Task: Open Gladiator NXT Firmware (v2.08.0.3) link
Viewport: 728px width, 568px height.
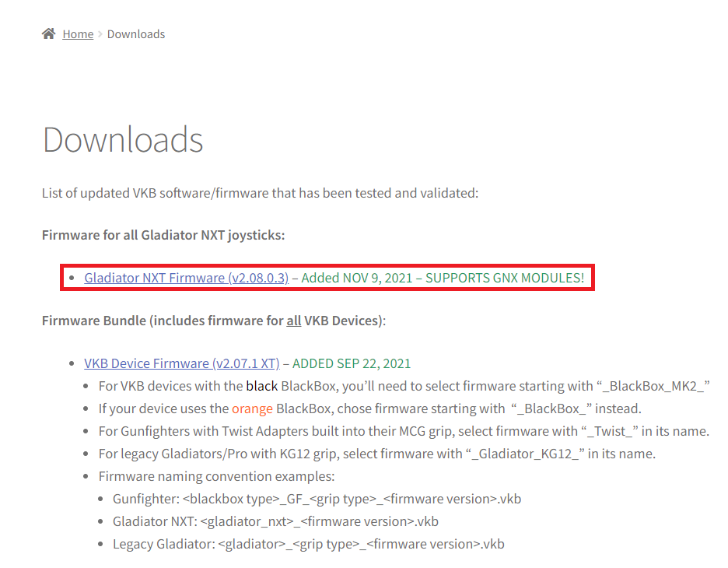Action: click(x=186, y=278)
